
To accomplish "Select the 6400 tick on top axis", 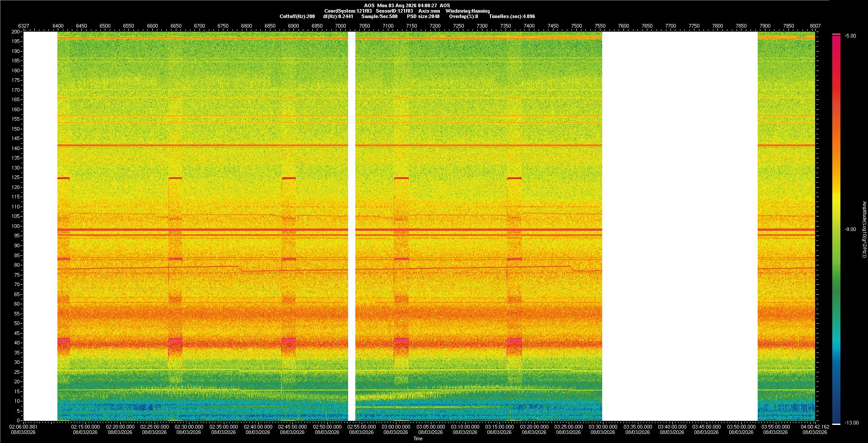I will [x=58, y=26].
